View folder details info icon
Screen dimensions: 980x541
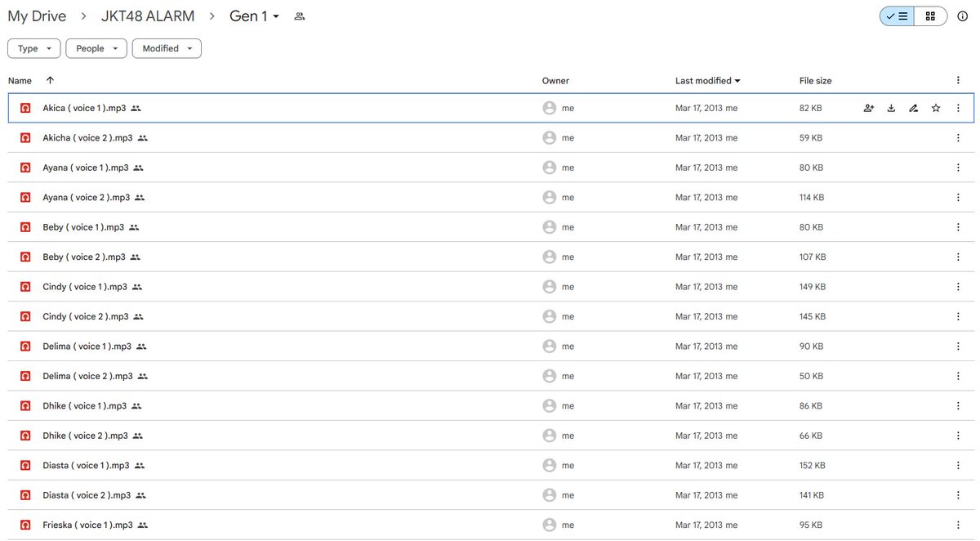click(962, 16)
